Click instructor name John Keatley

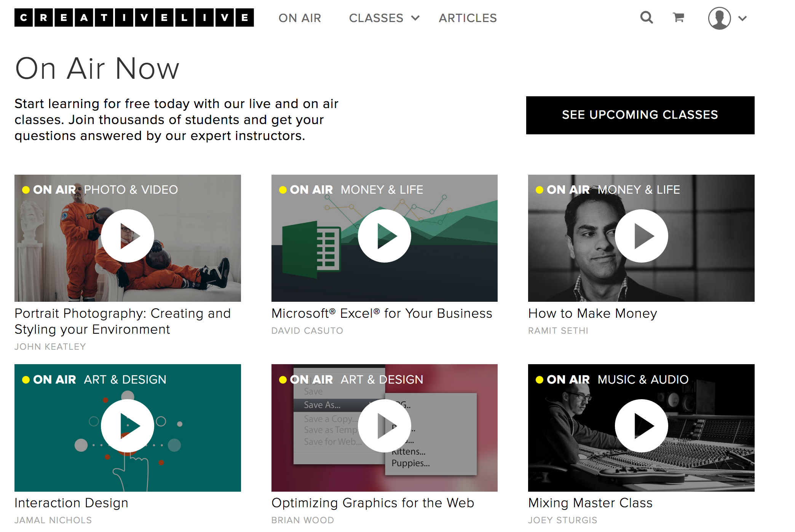pos(50,347)
